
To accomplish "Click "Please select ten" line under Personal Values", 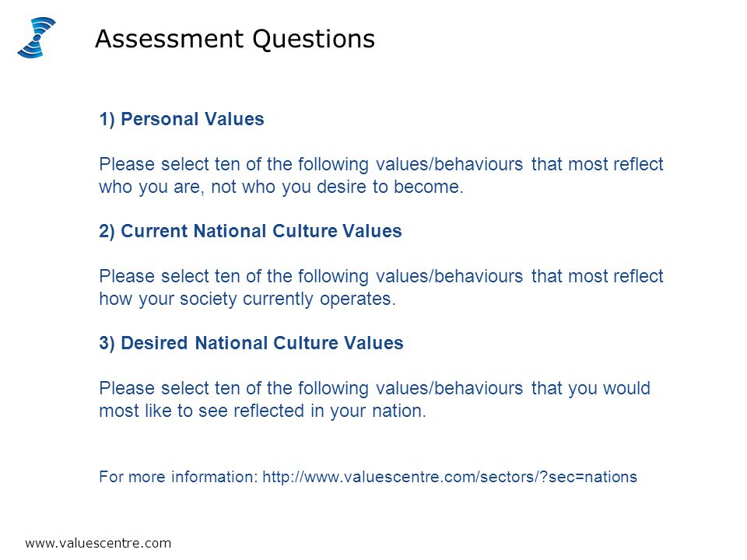I will (x=381, y=165).
